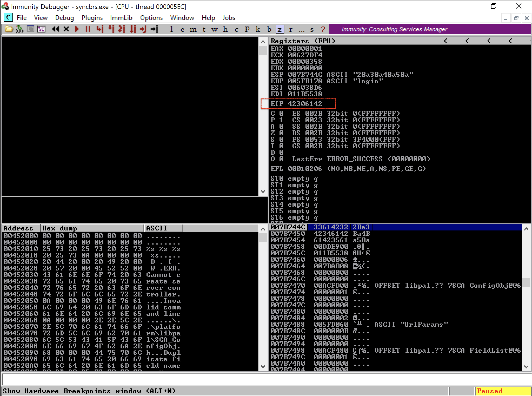The width and height of the screenshot is (532, 396).
Task: Open the View menu
Action: coord(41,18)
